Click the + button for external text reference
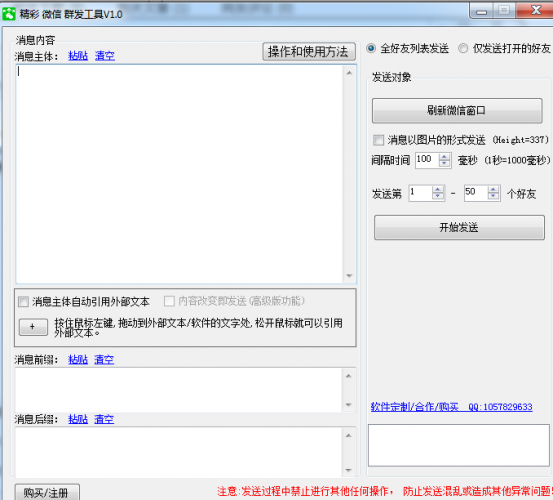 click(33, 327)
